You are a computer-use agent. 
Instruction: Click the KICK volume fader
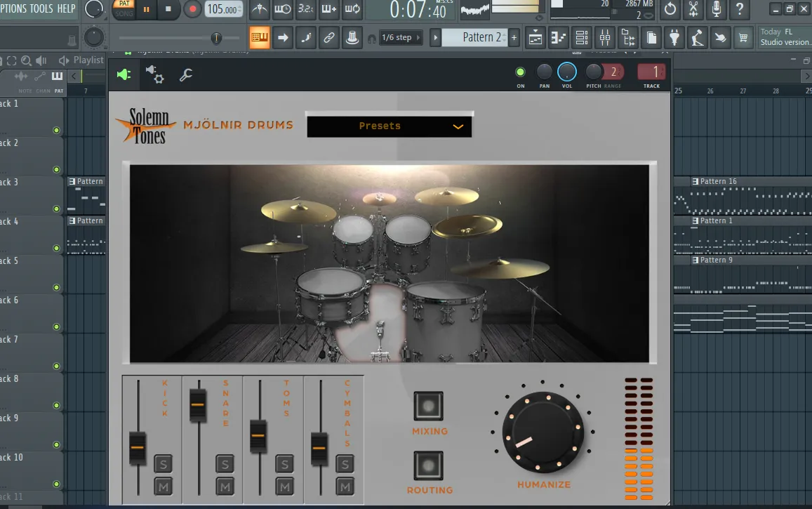138,447
